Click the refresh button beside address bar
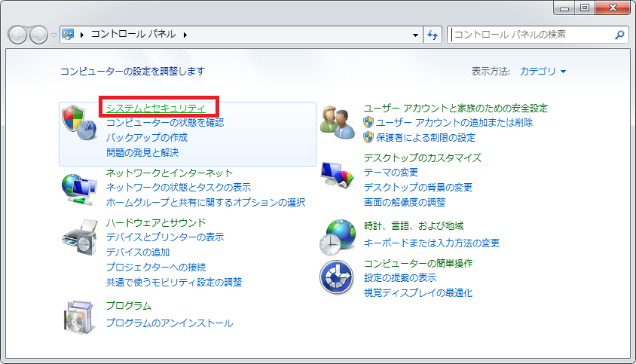Image resolution: width=636 pixels, height=364 pixels. (433, 35)
